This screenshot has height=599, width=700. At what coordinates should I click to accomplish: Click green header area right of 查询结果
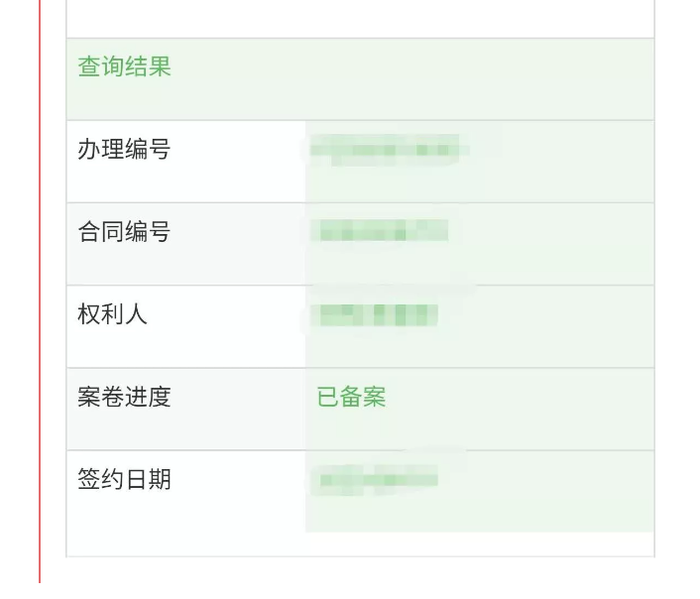click(412, 79)
